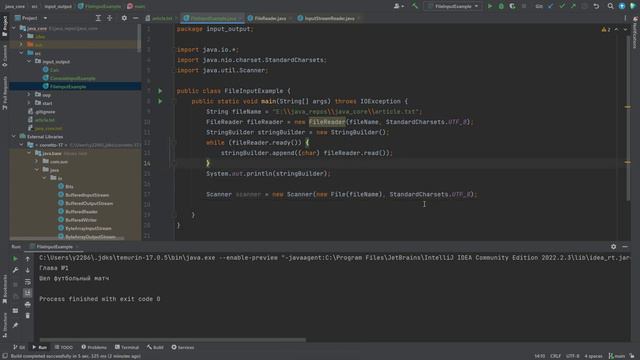Rerun FileInputExample in the Run panel
Viewport: 640px width, 360px height.
tap(15, 258)
